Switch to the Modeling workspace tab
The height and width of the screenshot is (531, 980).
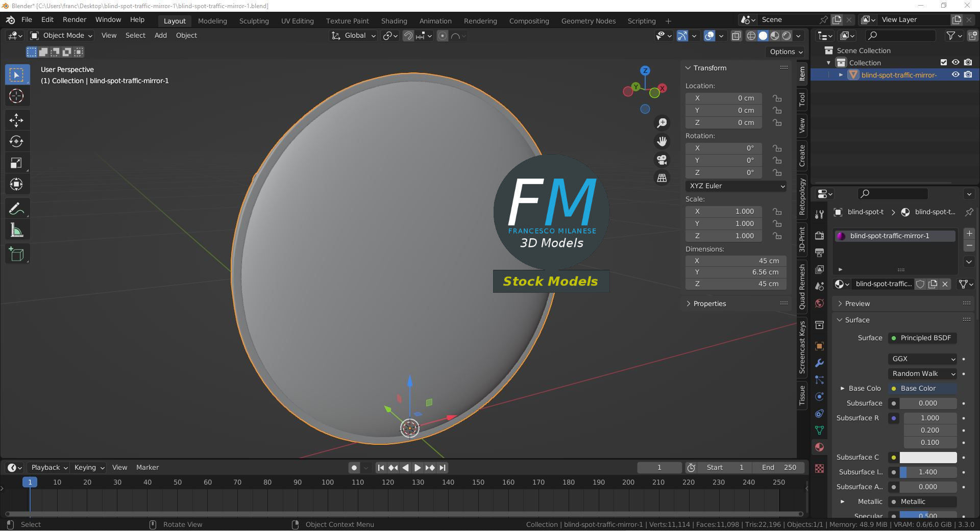point(212,21)
